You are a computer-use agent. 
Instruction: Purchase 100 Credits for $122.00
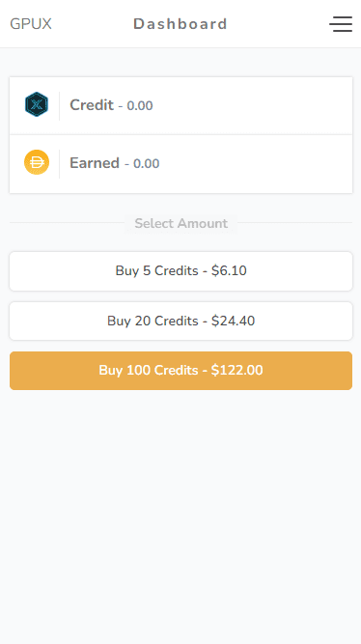[x=181, y=371]
